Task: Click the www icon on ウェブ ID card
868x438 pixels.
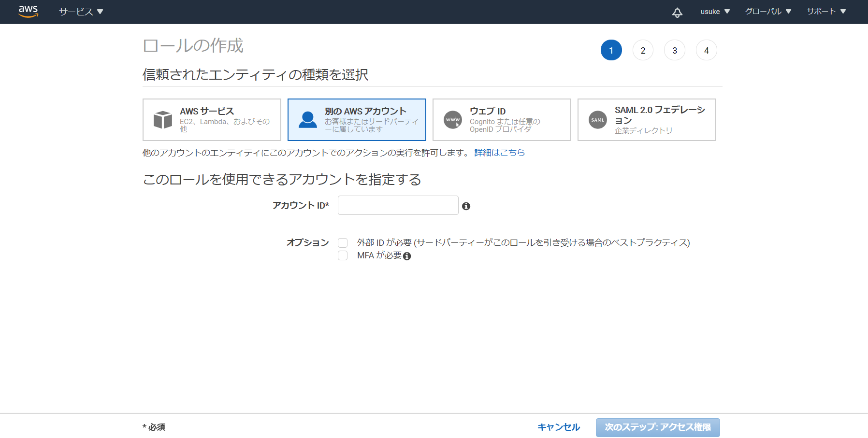Action: click(x=453, y=120)
